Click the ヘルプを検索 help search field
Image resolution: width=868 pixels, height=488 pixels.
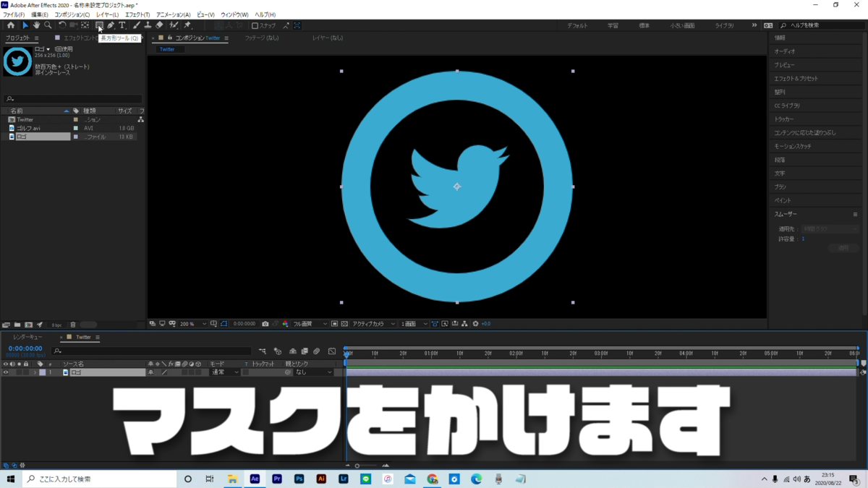(822, 25)
